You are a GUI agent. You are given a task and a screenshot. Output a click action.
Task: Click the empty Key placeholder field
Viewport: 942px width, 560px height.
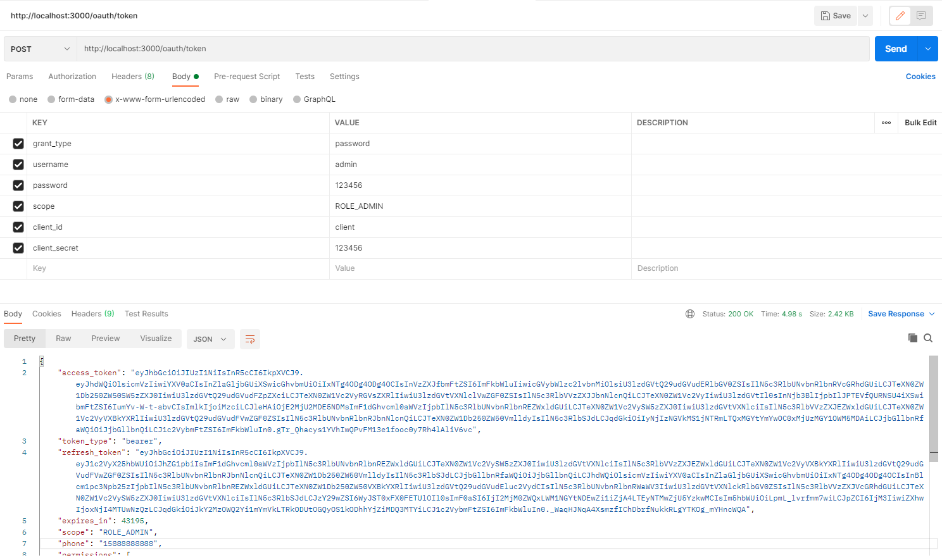(x=178, y=268)
